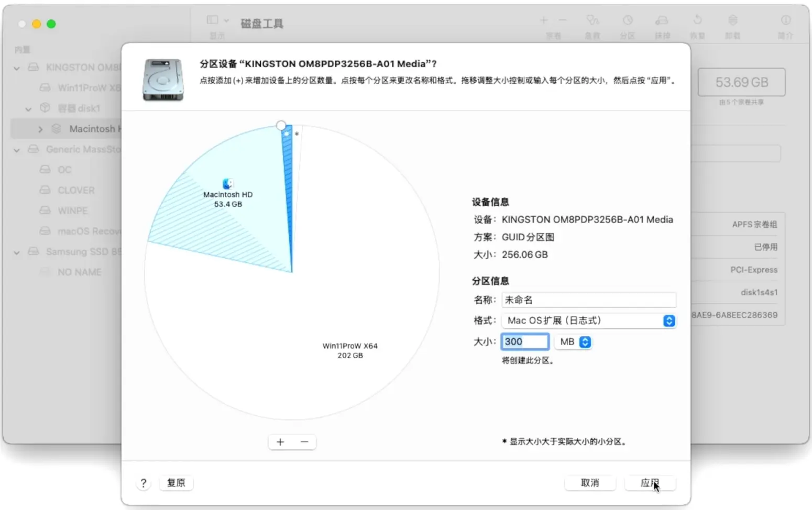
Task: Expand the Macintosh HD volume group
Action: pyautogui.click(x=40, y=129)
